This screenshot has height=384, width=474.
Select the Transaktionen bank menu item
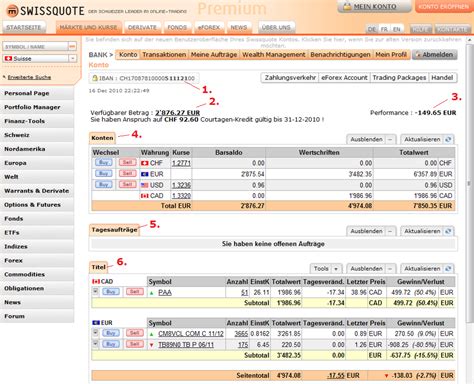164,55
